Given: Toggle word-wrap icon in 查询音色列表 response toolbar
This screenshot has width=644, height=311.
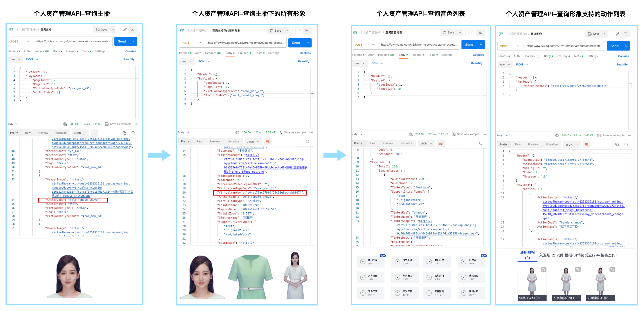Looking at the screenshot, I should 441,144.
